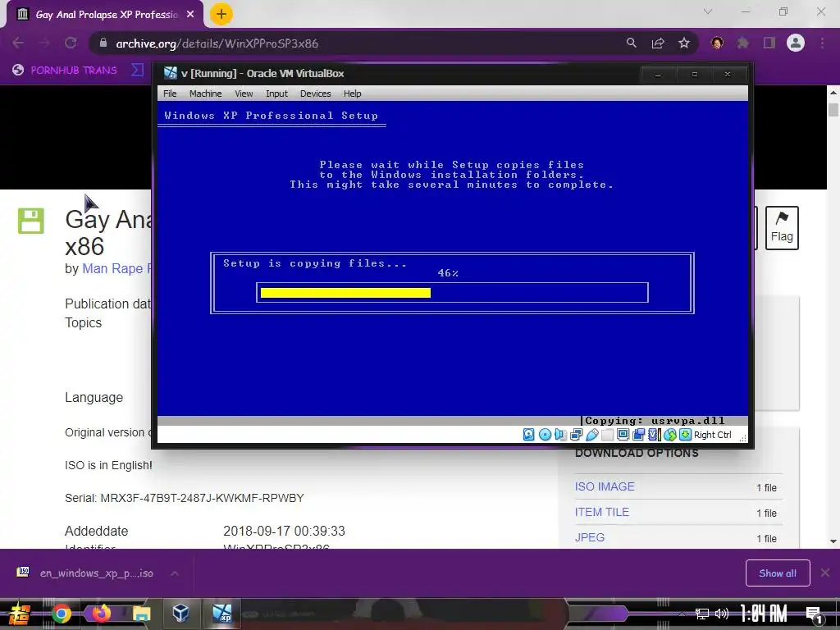Click the search magnifier in the address bar
This screenshot has width=840, height=630.
(632, 43)
